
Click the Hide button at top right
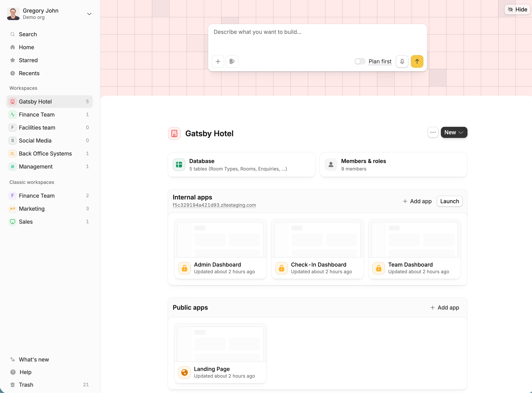coord(517,9)
